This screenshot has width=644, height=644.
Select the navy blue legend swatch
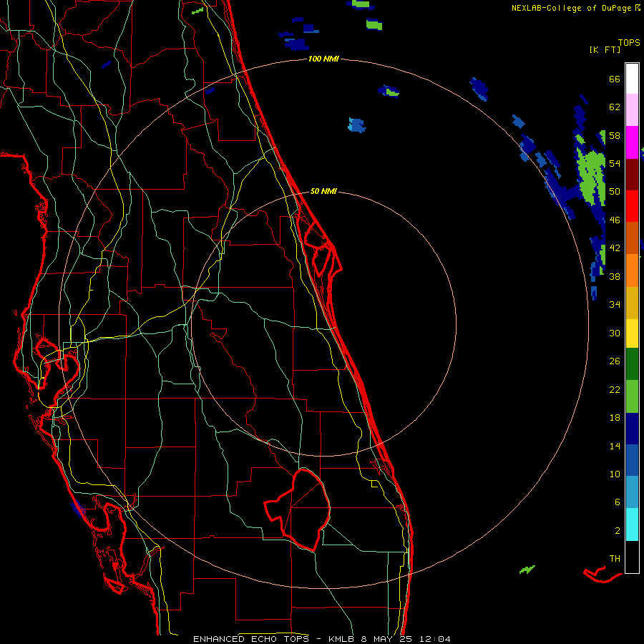632,429
